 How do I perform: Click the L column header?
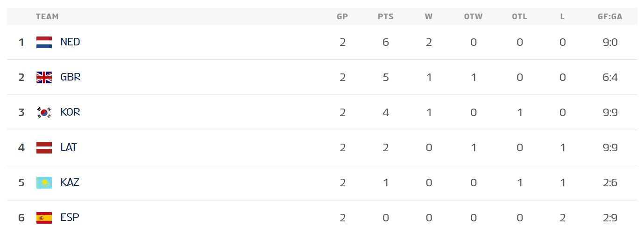(562, 17)
